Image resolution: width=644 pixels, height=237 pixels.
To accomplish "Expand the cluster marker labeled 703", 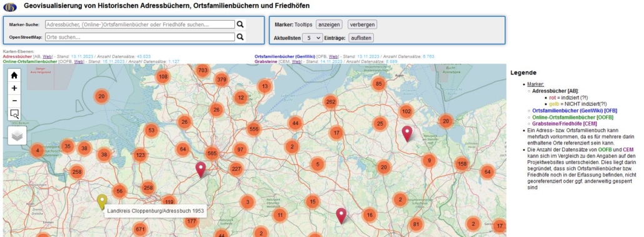I will [203, 70].
